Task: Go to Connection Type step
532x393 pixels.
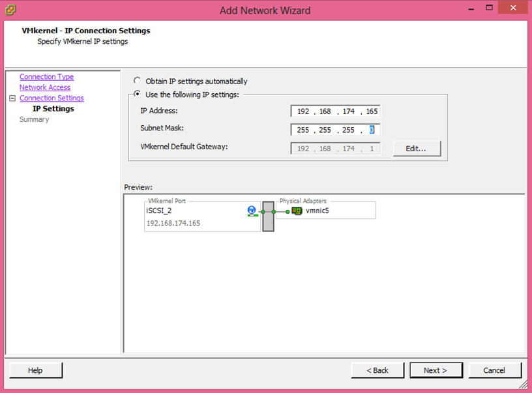Action: coord(46,77)
